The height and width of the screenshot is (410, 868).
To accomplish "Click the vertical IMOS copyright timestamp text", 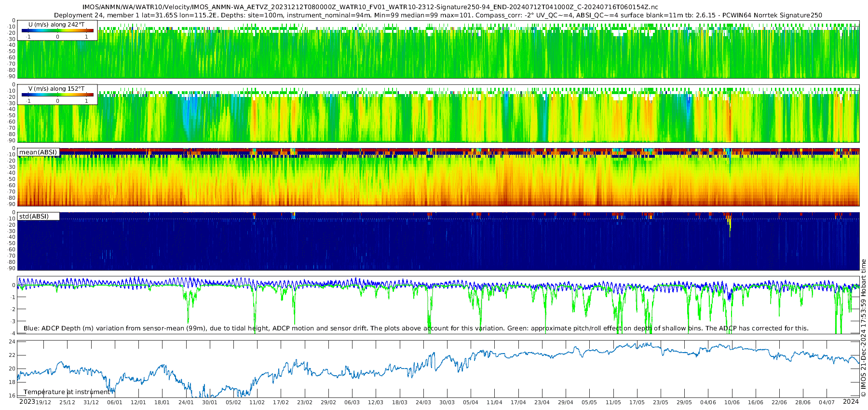I will point(863,328).
